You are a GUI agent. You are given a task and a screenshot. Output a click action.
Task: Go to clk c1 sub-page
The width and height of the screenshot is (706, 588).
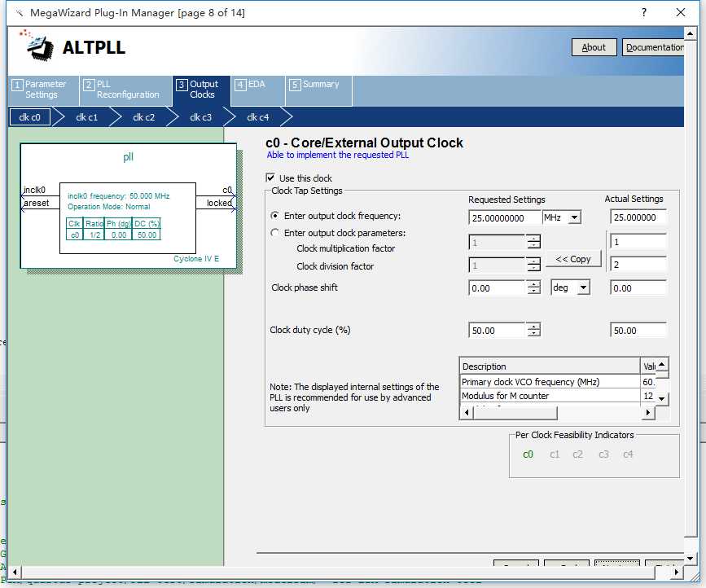click(87, 117)
